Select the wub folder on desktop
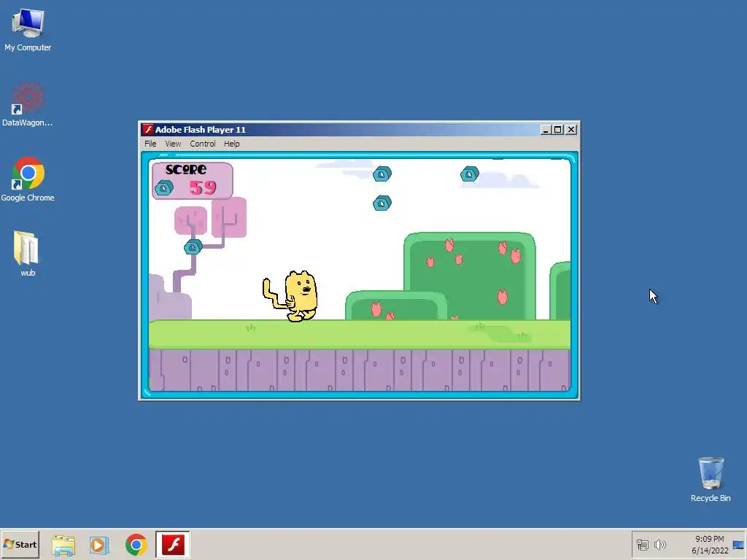747x560 pixels. [x=27, y=254]
